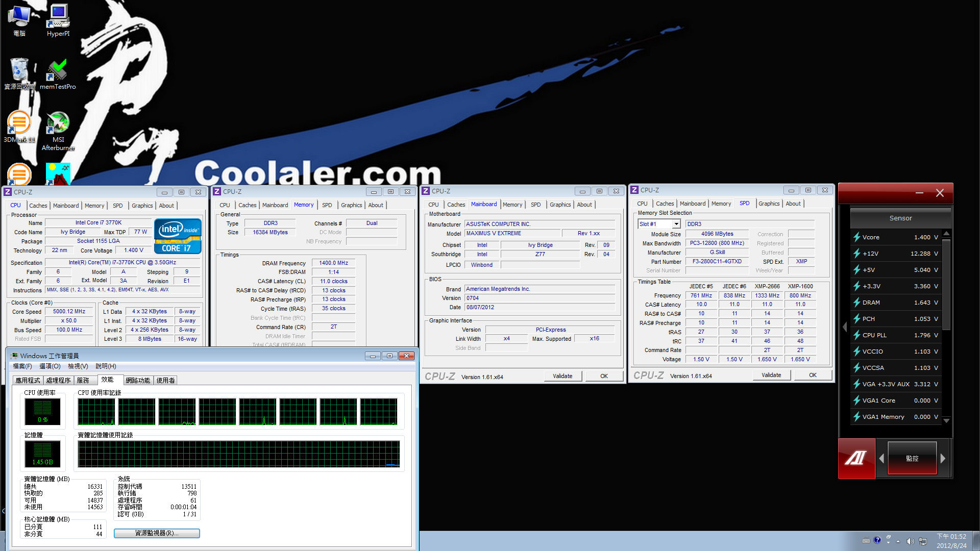Open About tab in CPU-Z Mainboard window

(x=584, y=205)
